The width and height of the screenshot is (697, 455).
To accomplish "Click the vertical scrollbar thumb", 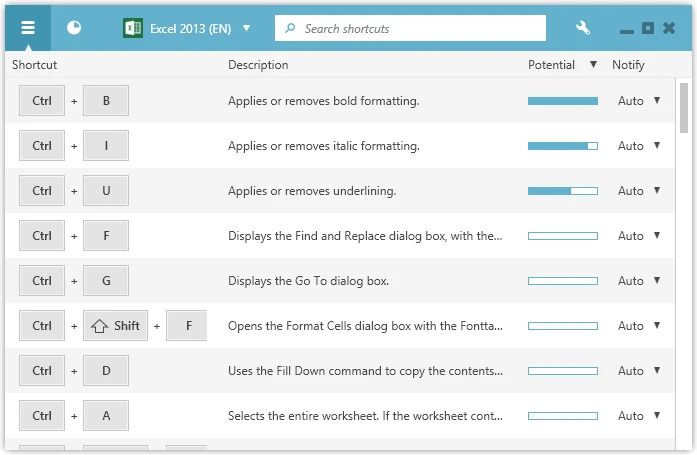I will click(x=684, y=105).
